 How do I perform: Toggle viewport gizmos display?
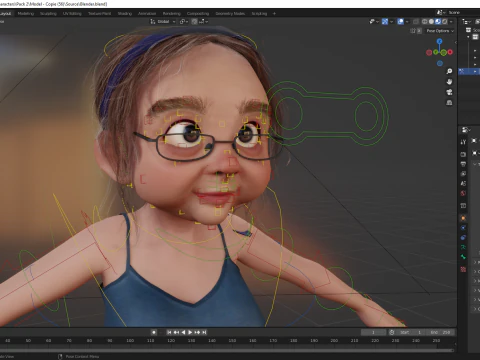coord(385,22)
